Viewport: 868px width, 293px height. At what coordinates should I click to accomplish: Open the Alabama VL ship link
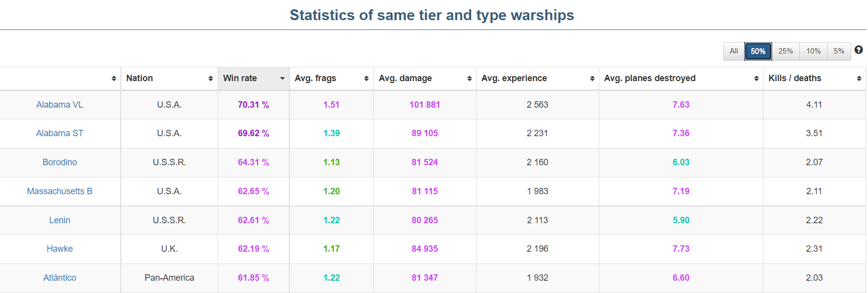click(59, 105)
